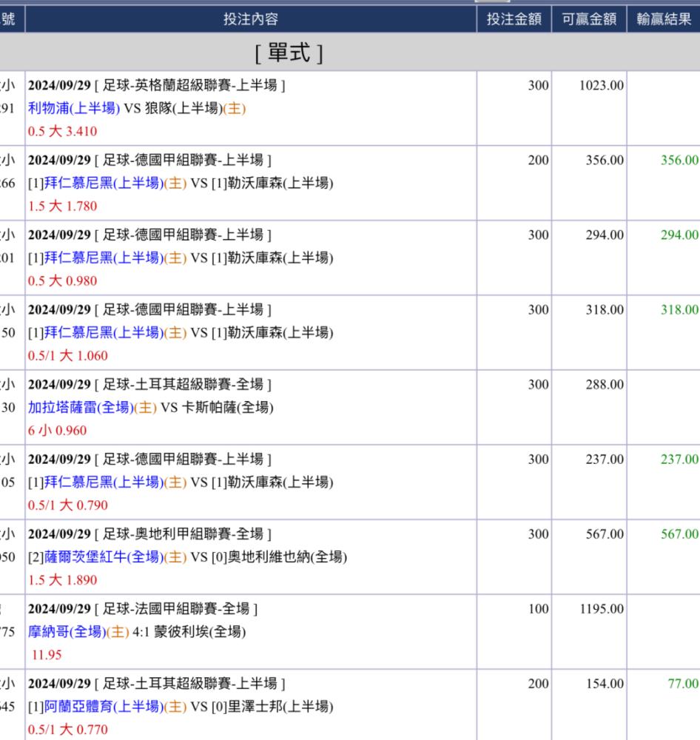Screen dimensions: 700x740
Task: Click odds text 0.5 大 3.410
Action: tap(62, 131)
